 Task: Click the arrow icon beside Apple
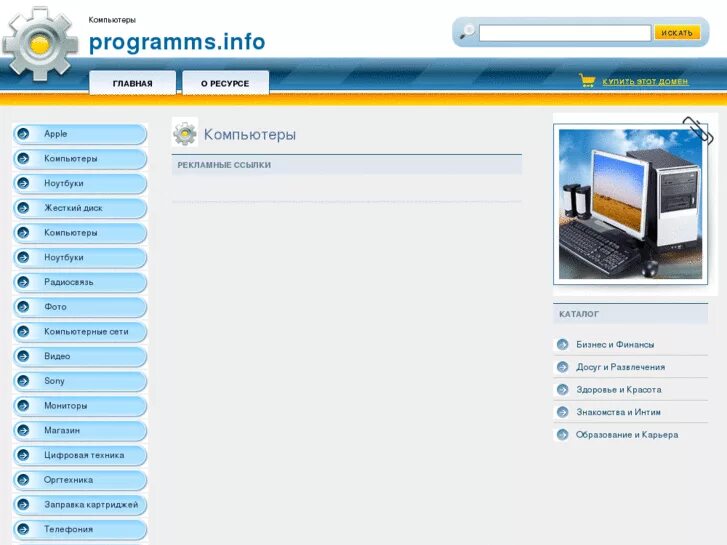click(x=23, y=134)
